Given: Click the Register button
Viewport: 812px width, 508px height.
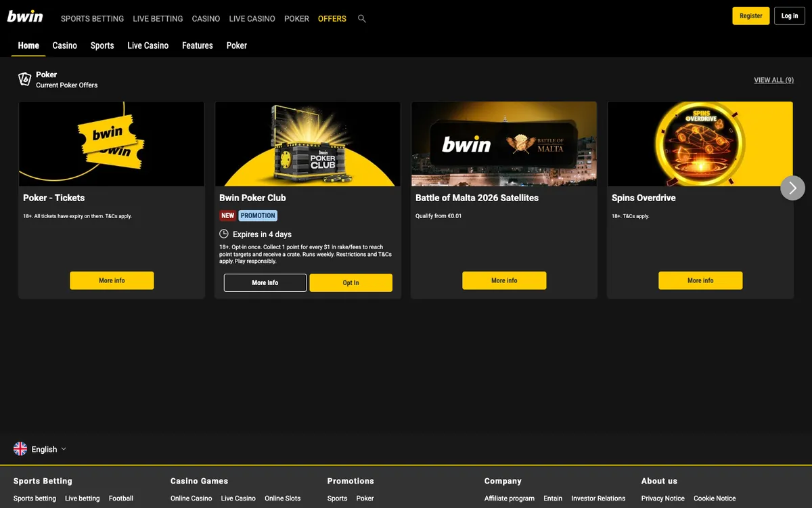Looking at the screenshot, I should coord(750,16).
